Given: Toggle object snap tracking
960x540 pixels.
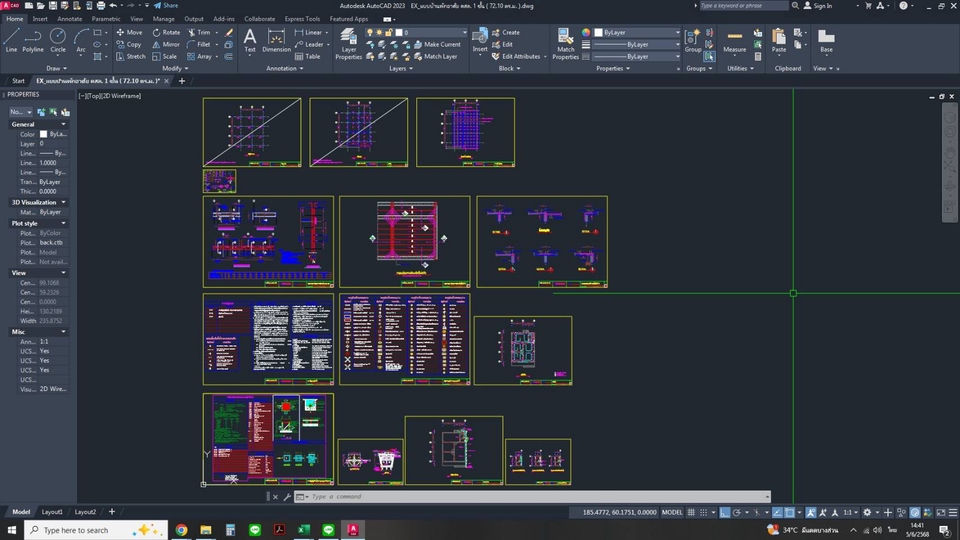Looking at the screenshot, I should tap(777, 512).
